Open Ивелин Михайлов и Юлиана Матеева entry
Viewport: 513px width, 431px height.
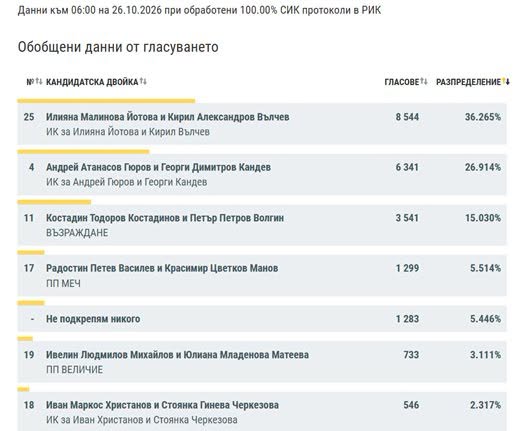tap(262, 362)
